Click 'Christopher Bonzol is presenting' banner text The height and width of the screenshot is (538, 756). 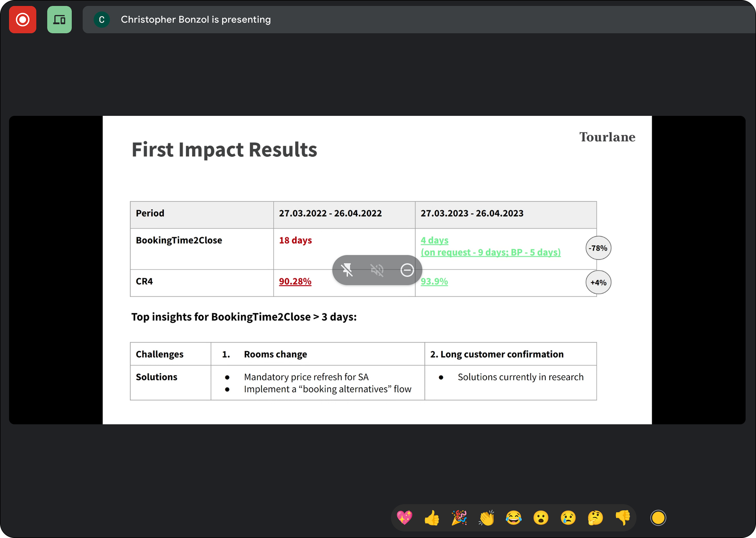(196, 20)
